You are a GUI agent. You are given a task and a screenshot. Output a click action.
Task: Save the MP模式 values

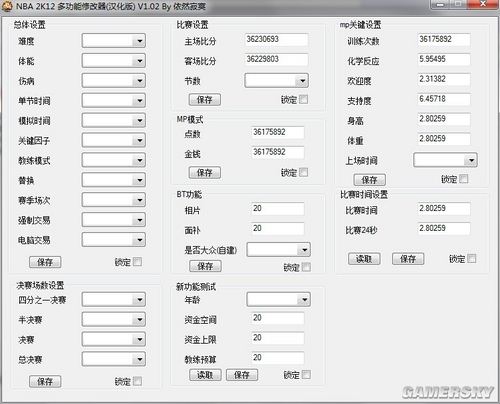(205, 172)
